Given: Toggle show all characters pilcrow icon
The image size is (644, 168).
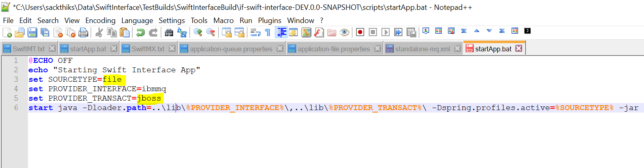Looking at the screenshot, I should pos(267,32).
